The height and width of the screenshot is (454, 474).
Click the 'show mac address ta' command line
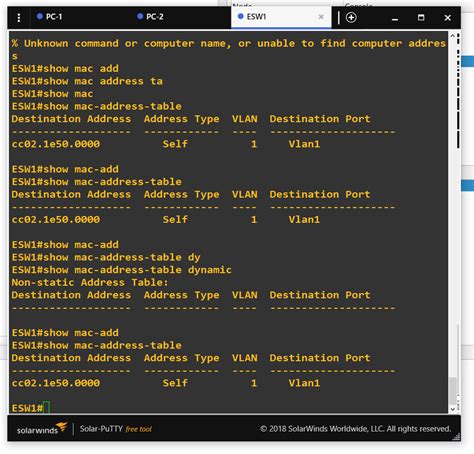click(87, 81)
